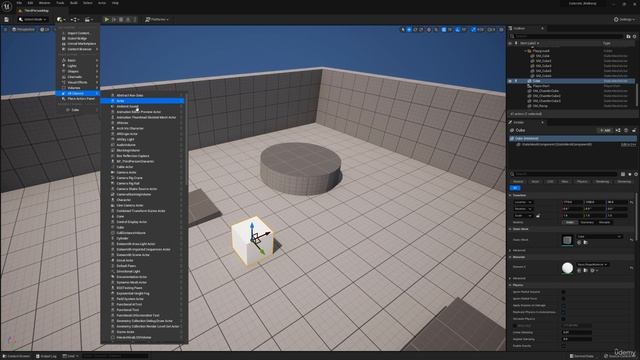The width and height of the screenshot is (640, 360).
Task: Click the white sphere material thumbnail
Action: tap(567, 268)
